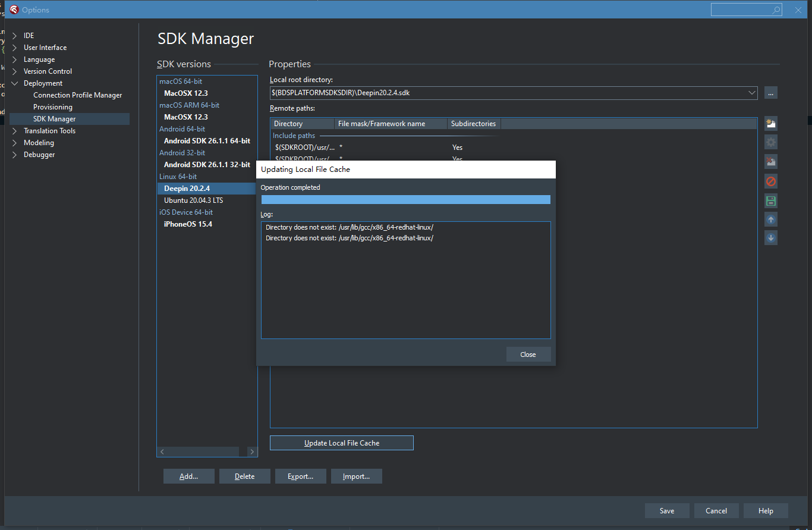Click the blue Move Down arrow icon
812x530 pixels.
click(x=771, y=238)
